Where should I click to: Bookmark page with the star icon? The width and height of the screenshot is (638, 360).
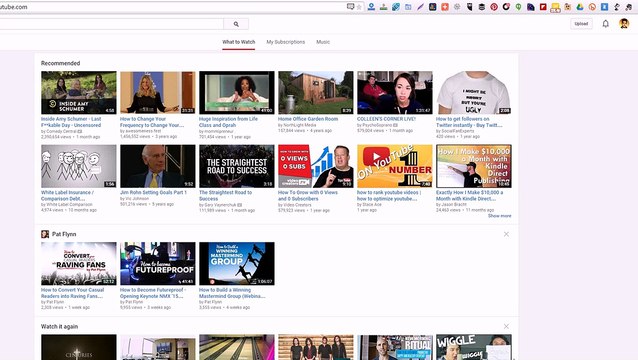coord(359,7)
